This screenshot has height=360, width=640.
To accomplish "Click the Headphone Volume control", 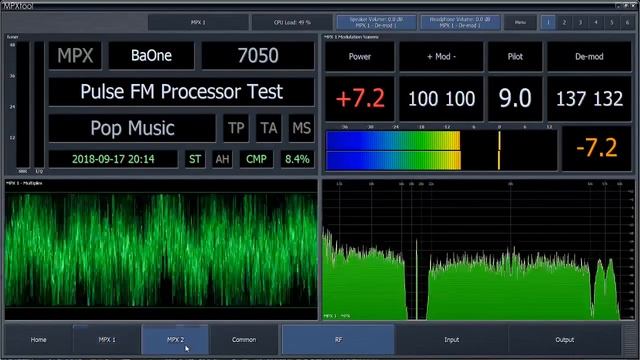I will [x=460, y=22].
